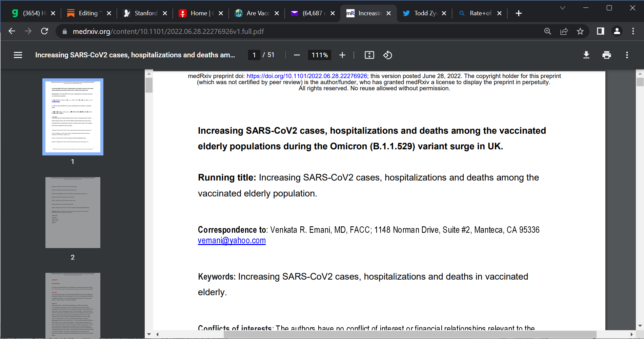Click the 'Running title:' label

227,177
